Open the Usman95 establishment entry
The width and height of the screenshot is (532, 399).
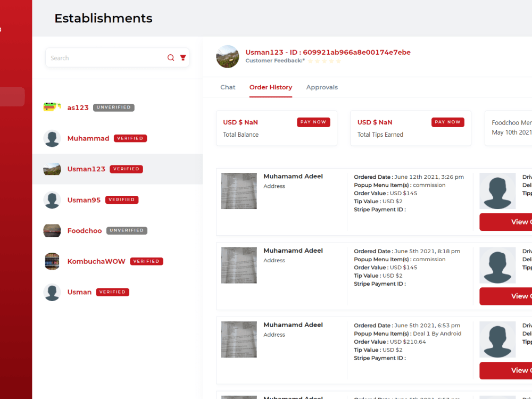(118, 200)
